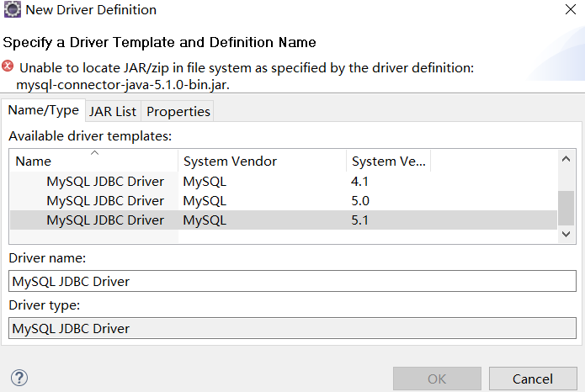Open the Properties tab
Viewport: 585px width, 392px height.
(x=178, y=111)
